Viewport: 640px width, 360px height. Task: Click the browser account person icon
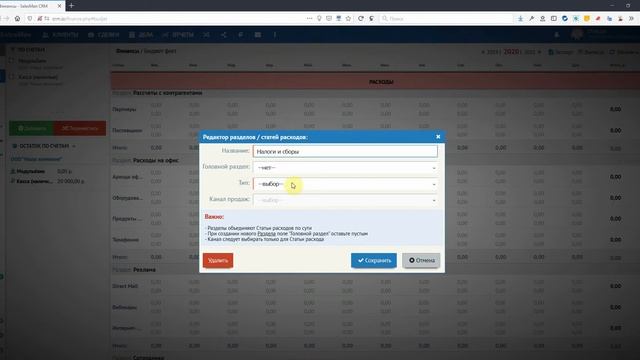(542, 19)
